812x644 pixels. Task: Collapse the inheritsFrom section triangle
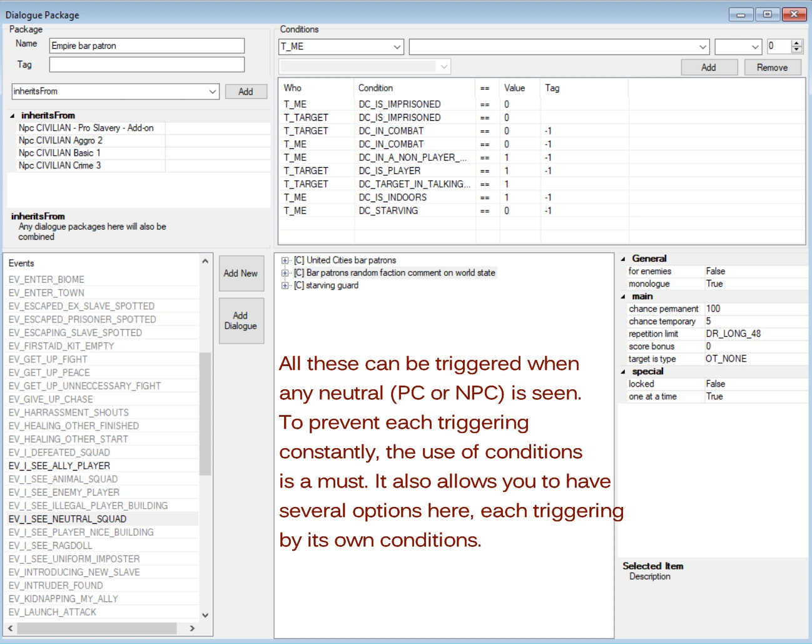pos(13,116)
